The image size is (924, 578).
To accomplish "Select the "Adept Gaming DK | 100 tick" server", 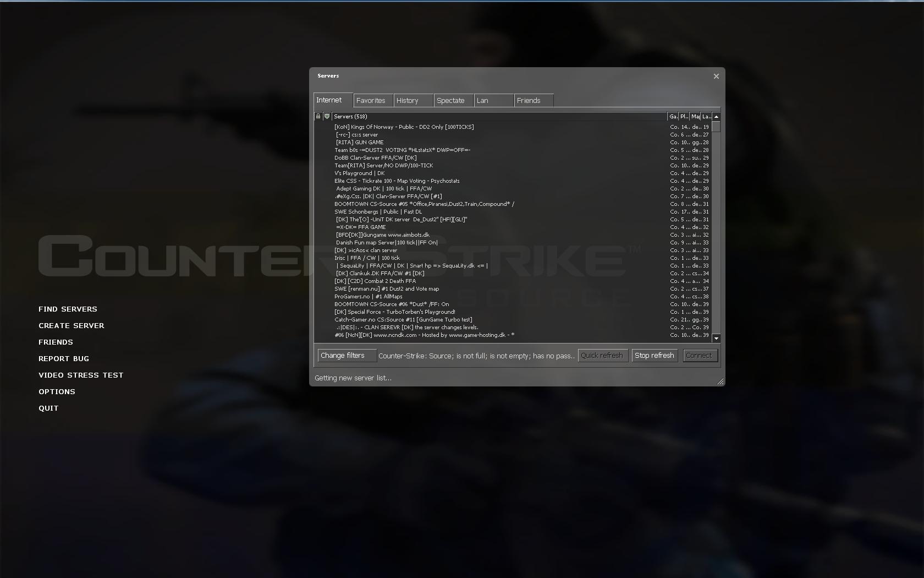I will click(513, 189).
